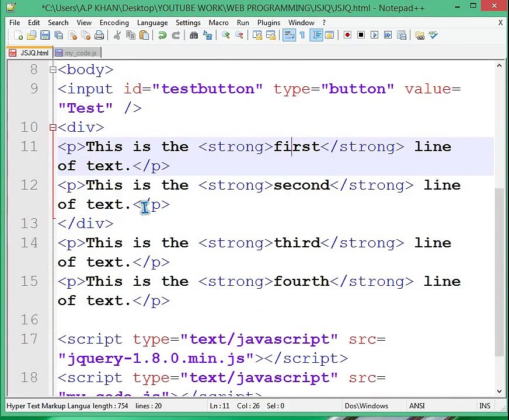The height and width of the screenshot is (420, 509).
Task: Click the Save All icon
Action: [x=58, y=35]
